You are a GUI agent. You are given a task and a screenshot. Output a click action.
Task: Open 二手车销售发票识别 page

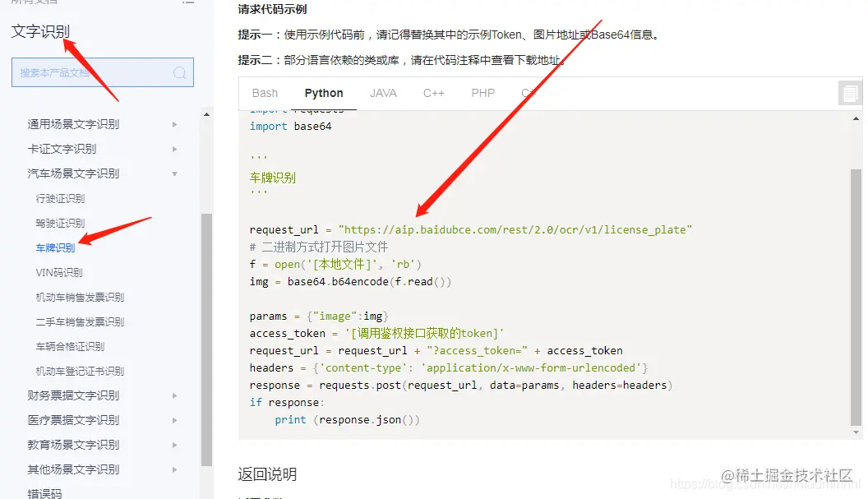pyautogui.click(x=80, y=321)
